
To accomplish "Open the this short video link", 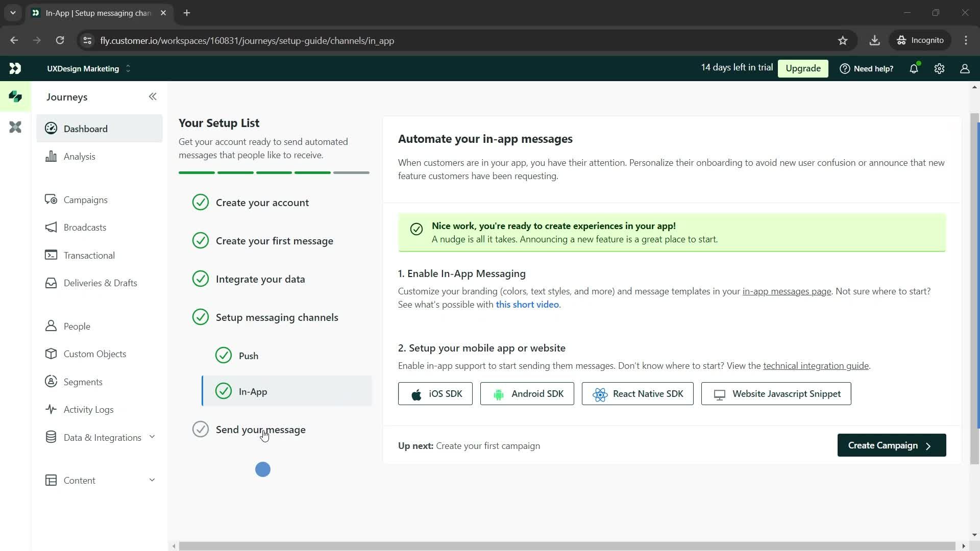I will (x=527, y=305).
